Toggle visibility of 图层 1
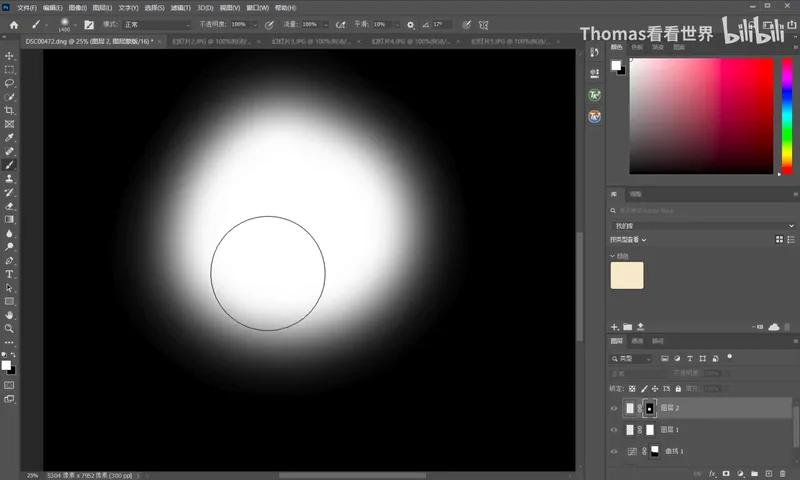 point(614,430)
